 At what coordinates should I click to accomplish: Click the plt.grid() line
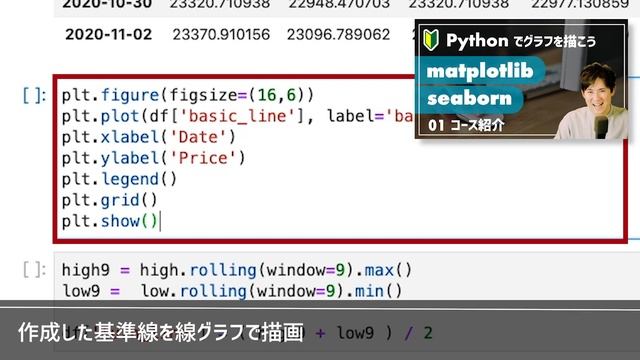pos(109,200)
